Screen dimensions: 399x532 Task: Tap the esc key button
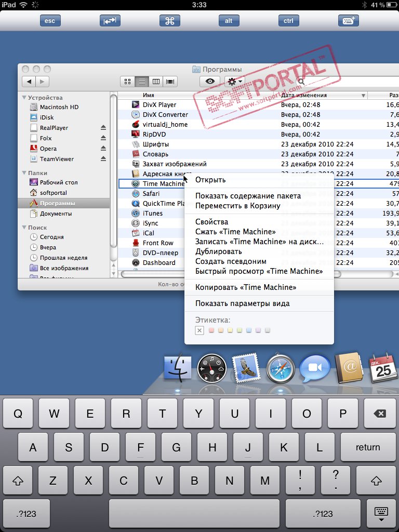pyautogui.click(x=50, y=21)
